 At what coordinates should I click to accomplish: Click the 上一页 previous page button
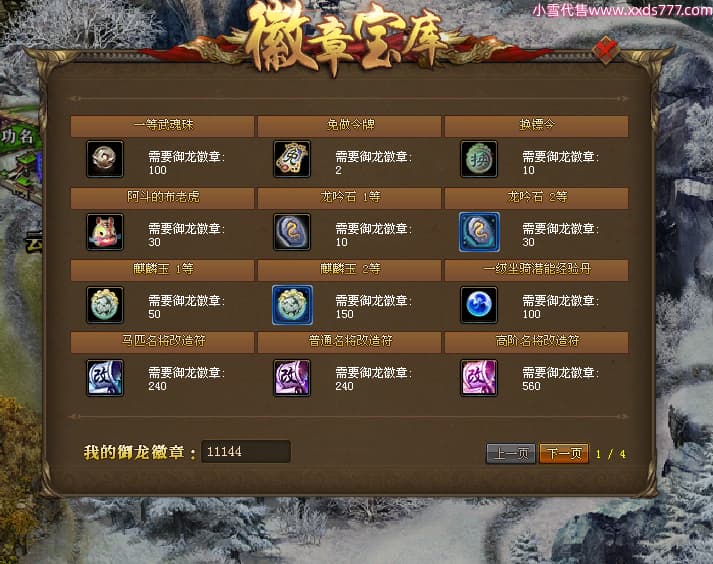[511, 453]
